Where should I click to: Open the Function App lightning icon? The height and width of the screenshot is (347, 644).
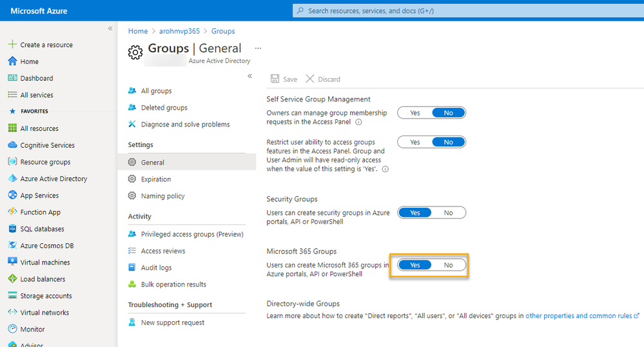[x=12, y=212]
